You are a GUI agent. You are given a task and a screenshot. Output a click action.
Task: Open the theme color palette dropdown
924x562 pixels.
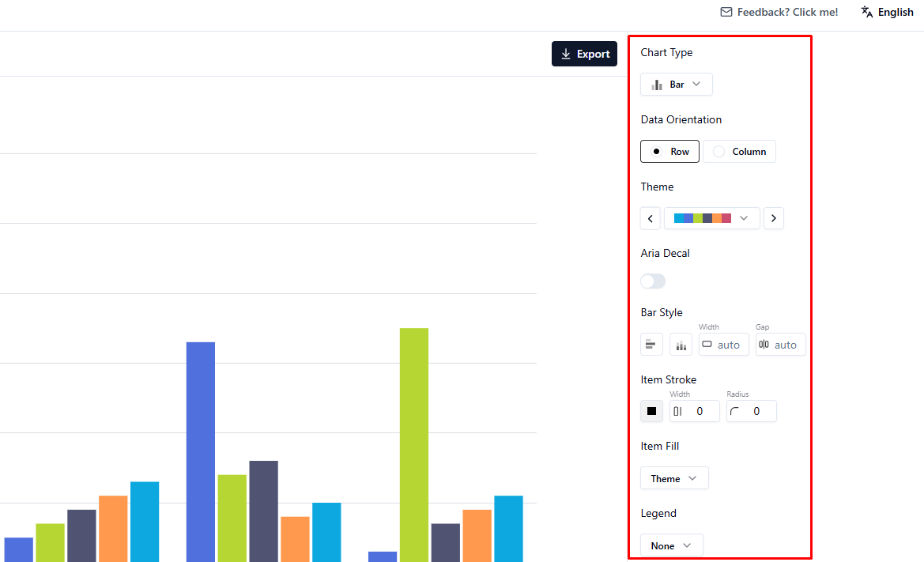(x=712, y=218)
